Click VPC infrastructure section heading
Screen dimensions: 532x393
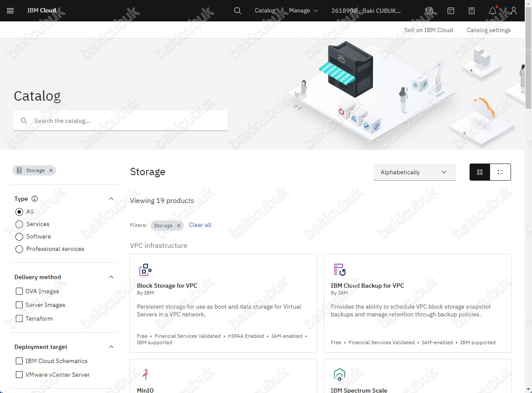[x=159, y=245]
